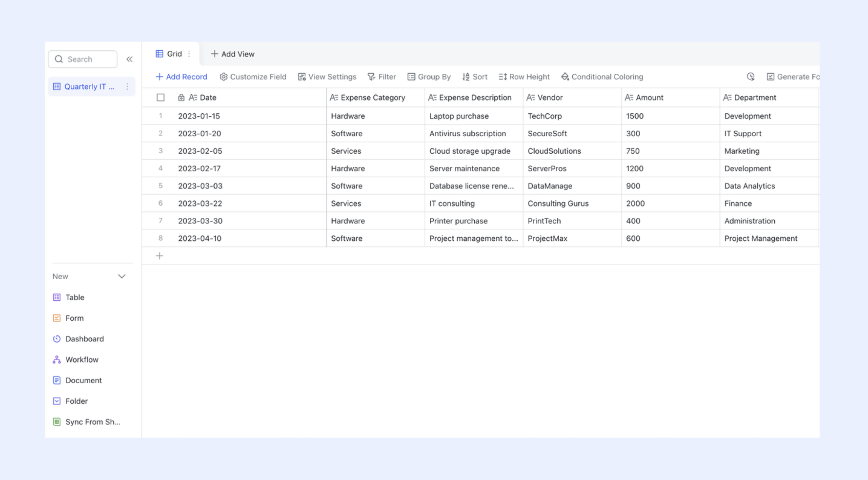This screenshot has width=868, height=480.
Task: Click cell '2023-01-15'
Action: [x=250, y=116]
